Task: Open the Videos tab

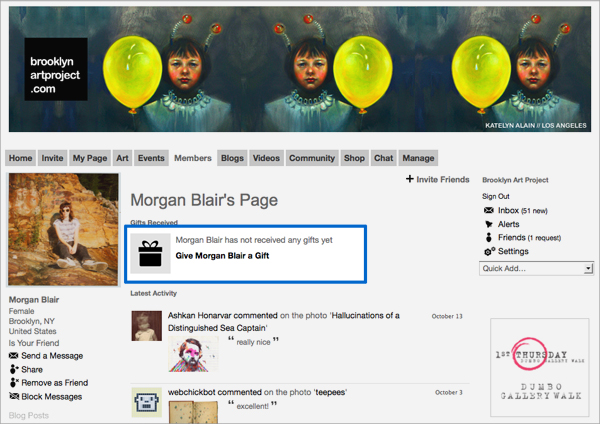Action: (x=266, y=158)
